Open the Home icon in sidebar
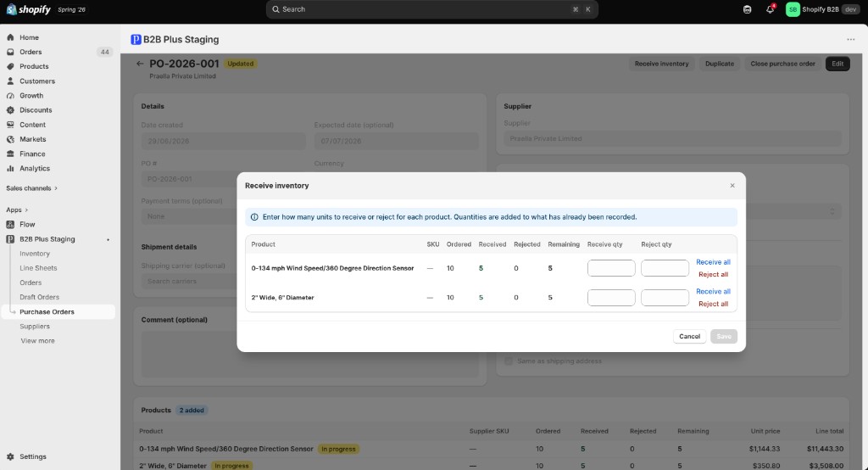 pos(10,37)
